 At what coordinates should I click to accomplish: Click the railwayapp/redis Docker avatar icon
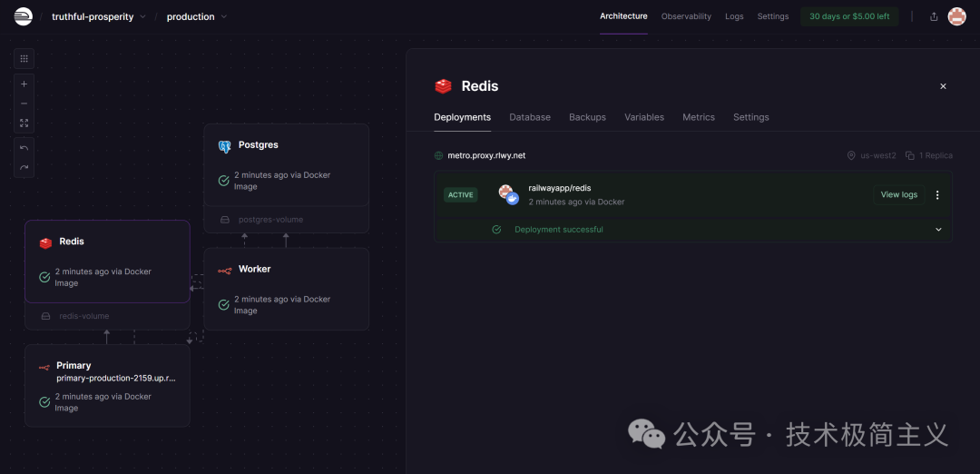[x=509, y=194]
